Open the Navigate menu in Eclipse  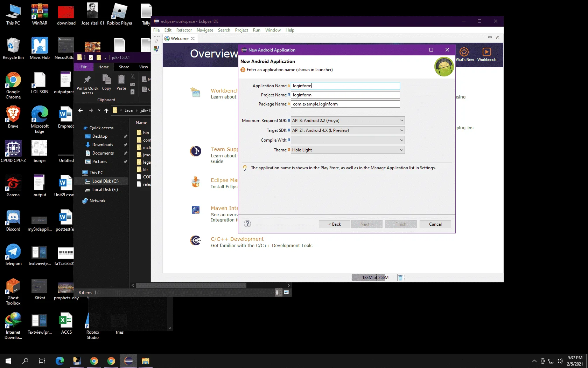(x=205, y=30)
